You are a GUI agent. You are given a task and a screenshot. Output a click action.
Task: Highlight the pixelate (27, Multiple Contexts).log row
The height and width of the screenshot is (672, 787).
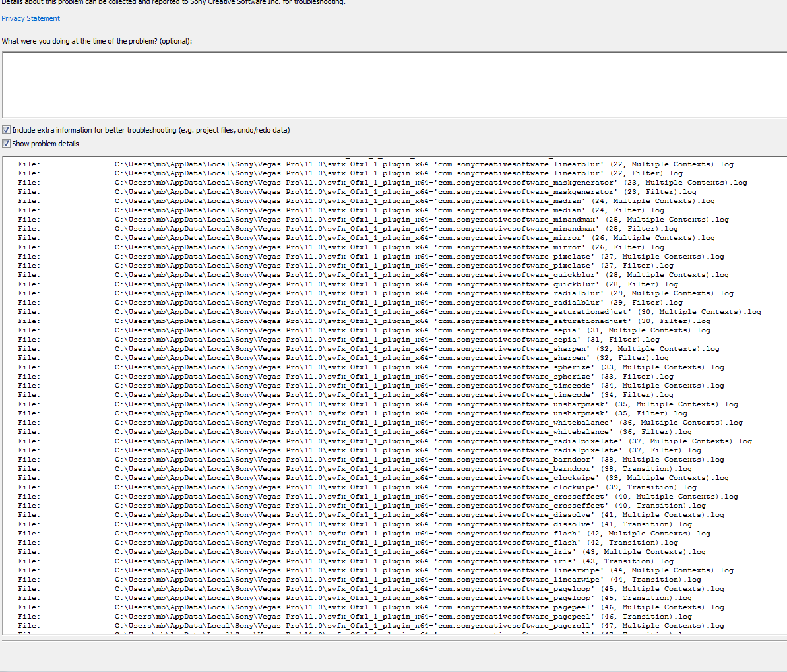[x=371, y=257]
